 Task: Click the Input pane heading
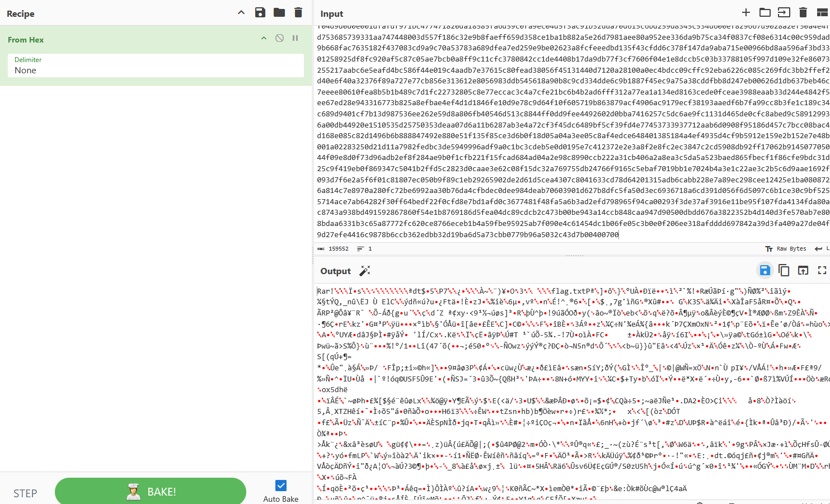pyautogui.click(x=332, y=13)
